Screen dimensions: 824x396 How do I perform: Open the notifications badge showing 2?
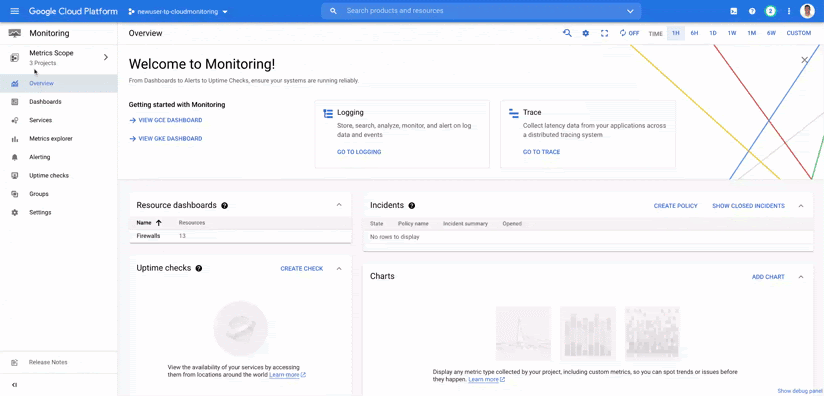[x=770, y=11]
